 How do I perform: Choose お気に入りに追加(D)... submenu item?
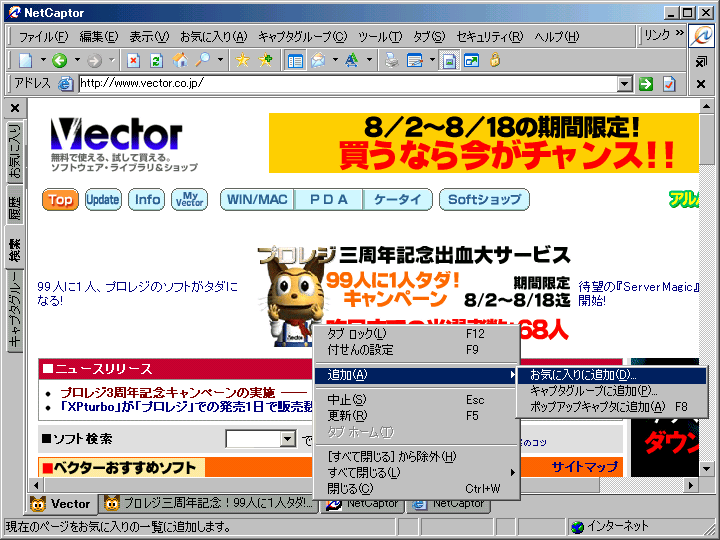point(612,375)
